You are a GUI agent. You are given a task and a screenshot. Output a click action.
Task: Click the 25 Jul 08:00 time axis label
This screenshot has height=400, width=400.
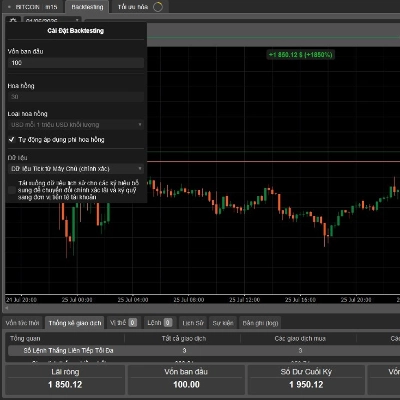tap(188, 300)
